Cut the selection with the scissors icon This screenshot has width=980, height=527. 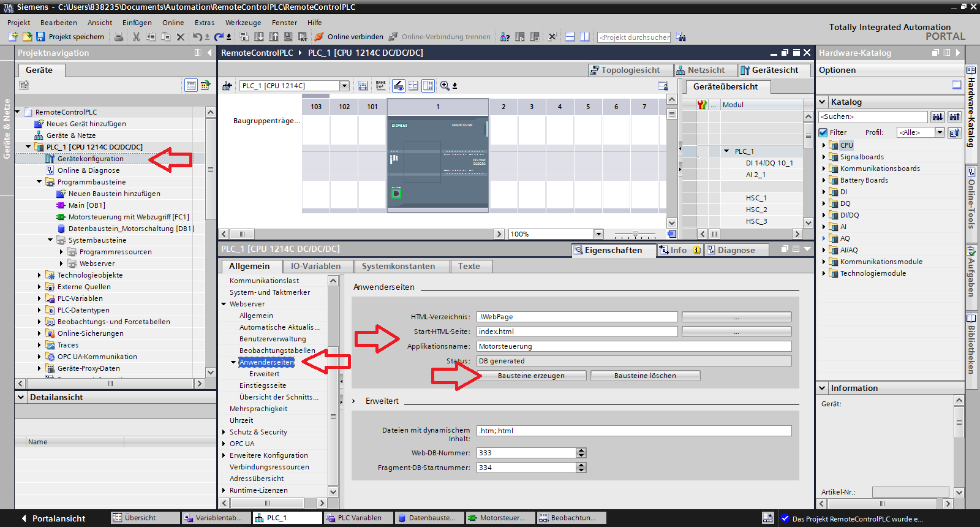[136, 37]
